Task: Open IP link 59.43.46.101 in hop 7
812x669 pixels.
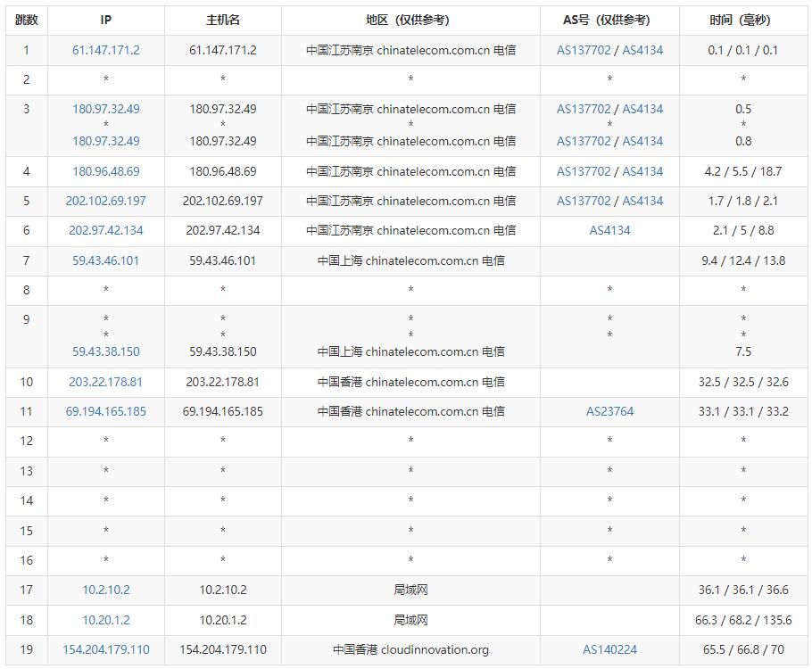Action: [x=105, y=260]
